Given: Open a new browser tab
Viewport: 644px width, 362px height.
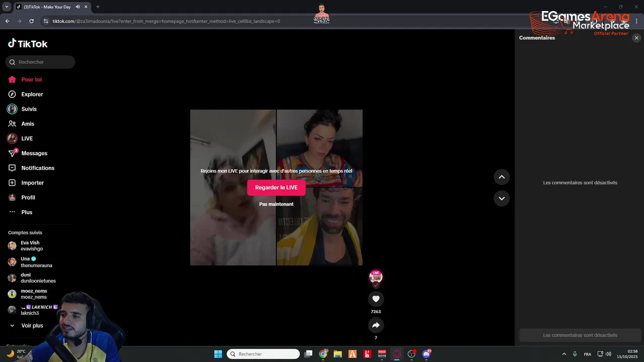Looking at the screenshot, I should 98,7.
